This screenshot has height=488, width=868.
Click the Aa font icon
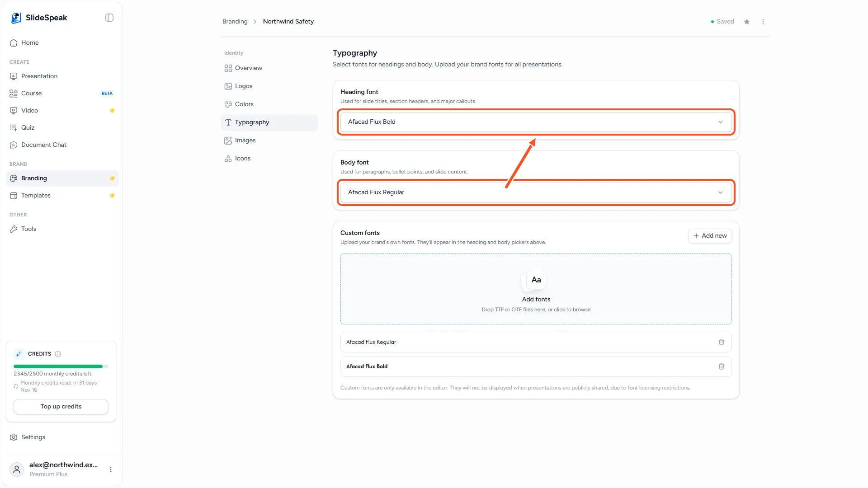536,280
